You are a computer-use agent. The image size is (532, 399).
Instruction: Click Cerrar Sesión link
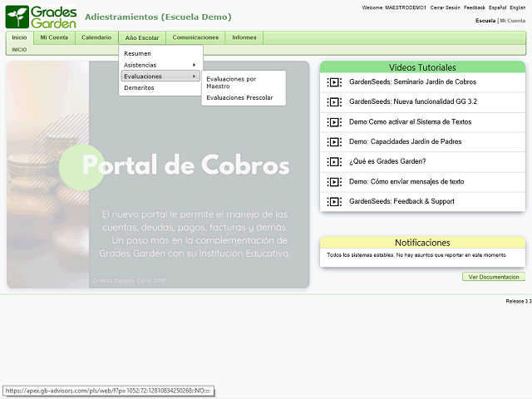[x=446, y=7]
